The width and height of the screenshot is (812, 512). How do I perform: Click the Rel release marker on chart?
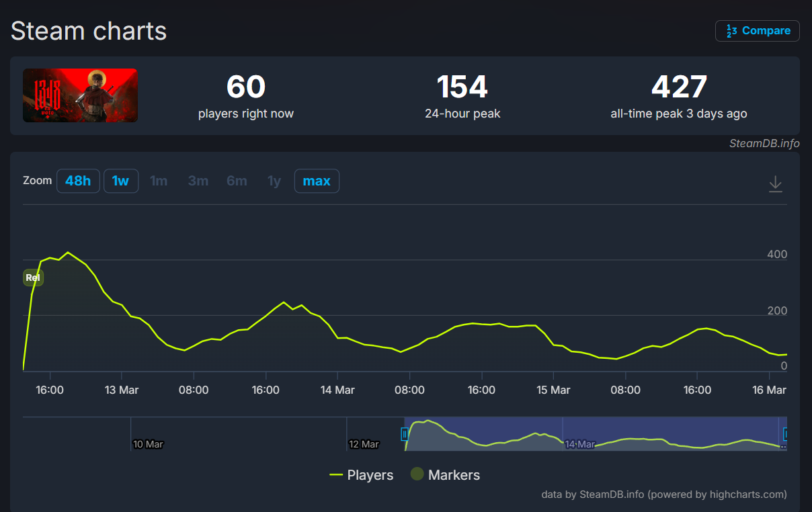(33, 278)
